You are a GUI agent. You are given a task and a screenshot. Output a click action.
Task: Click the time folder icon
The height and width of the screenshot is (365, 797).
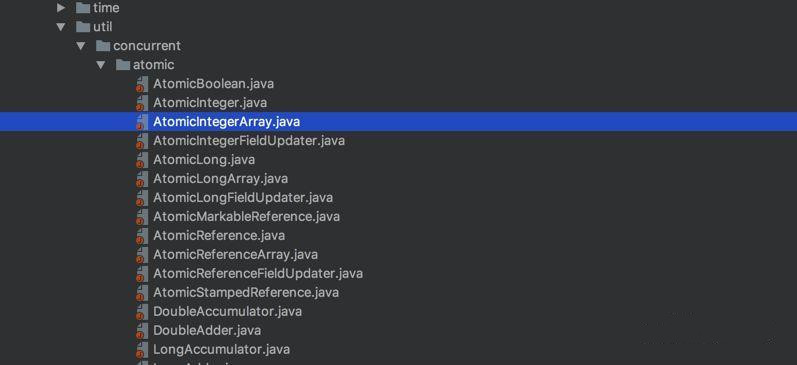pos(83,8)
